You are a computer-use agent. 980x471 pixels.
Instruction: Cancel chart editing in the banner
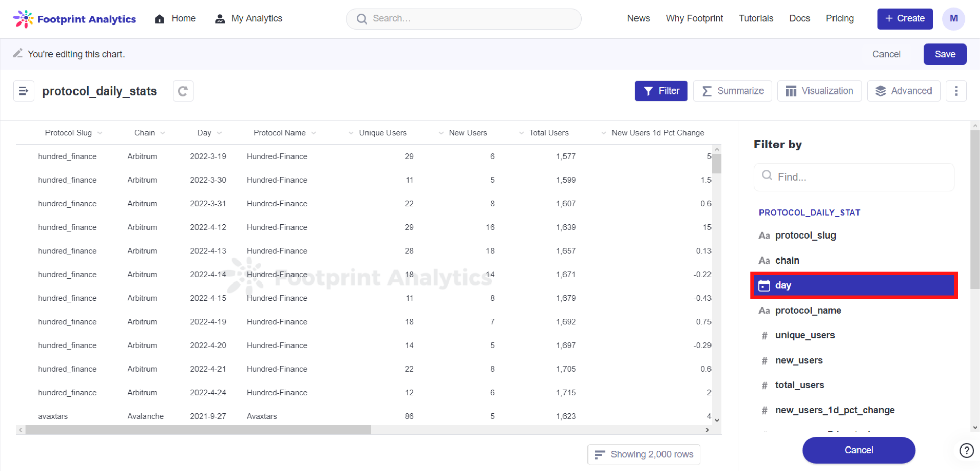click(x=886, y=54)
